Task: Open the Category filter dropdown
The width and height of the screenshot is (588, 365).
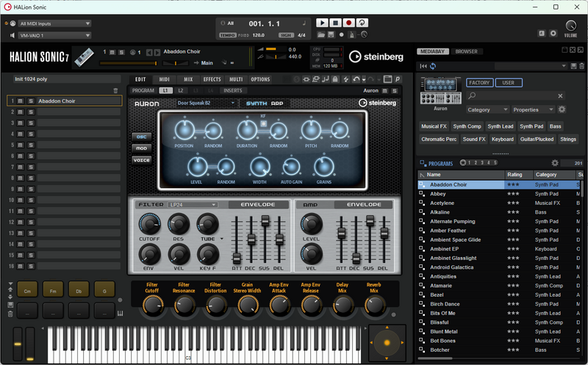Action: pos(487,109)
